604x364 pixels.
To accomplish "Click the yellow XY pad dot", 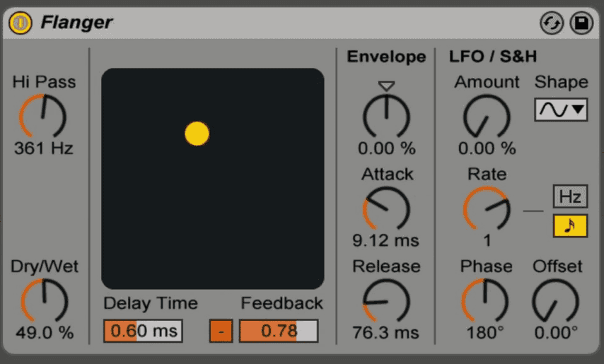I will (197, 134).
